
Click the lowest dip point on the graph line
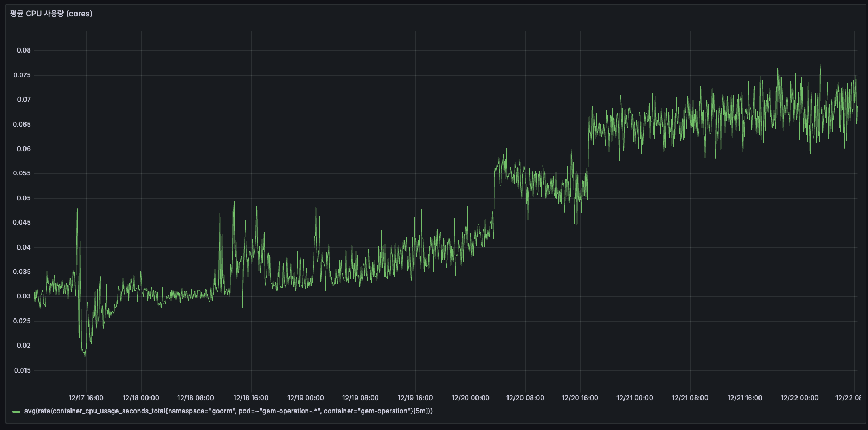(85, 357)
